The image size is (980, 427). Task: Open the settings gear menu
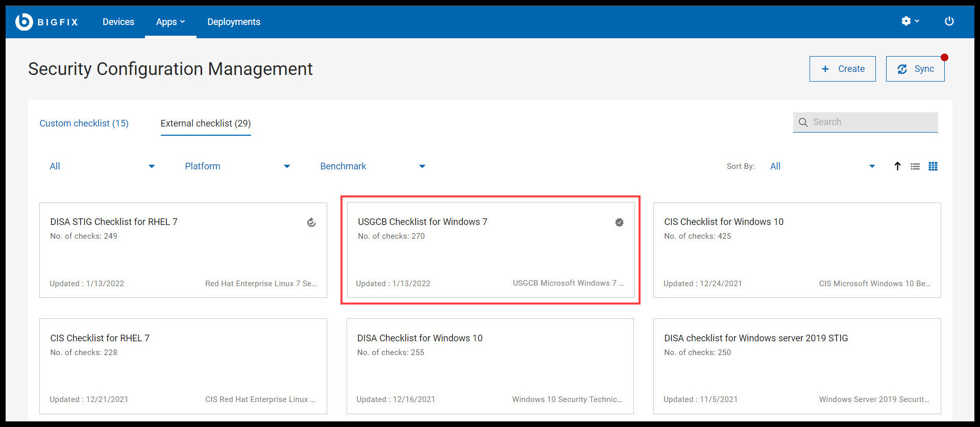910,21
